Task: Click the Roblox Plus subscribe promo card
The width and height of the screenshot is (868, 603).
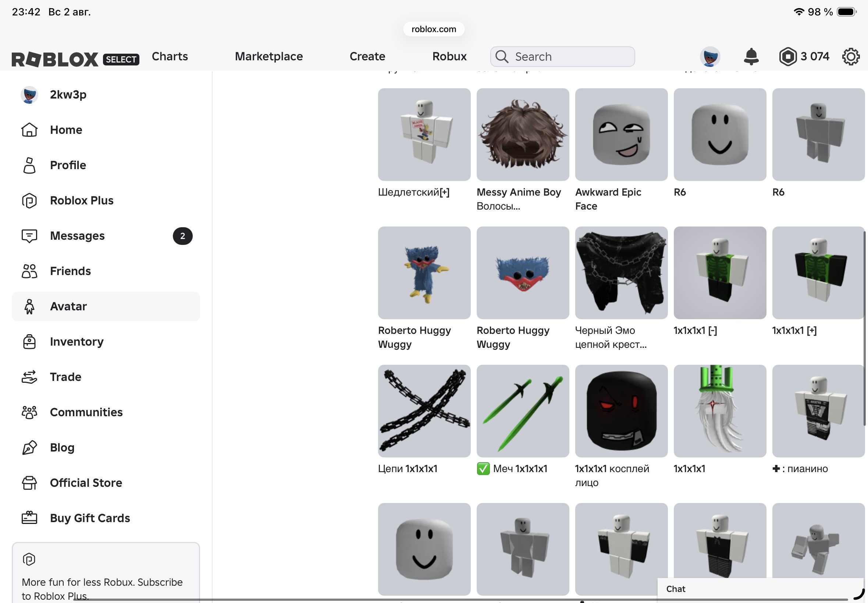Action: tap(106, 573)
